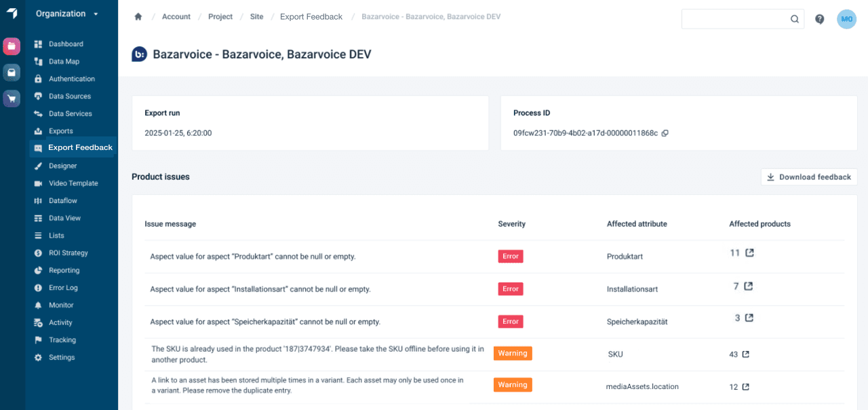Click the SKU already used issue message
Screen dimensions: 868x410
(317, 354)
